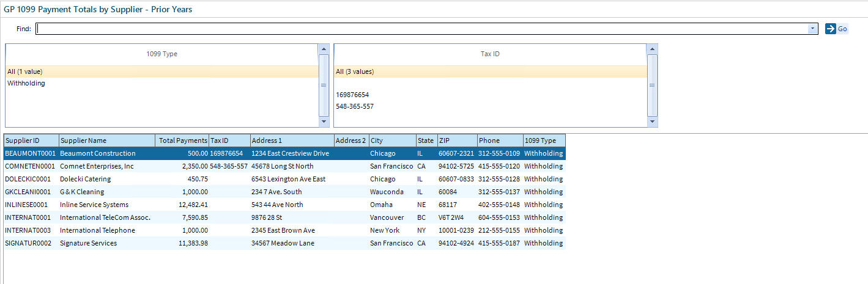Viewport: 868px width, 284px height.
Task: Click the Go arrow icon
Action: tap(830, 29)
